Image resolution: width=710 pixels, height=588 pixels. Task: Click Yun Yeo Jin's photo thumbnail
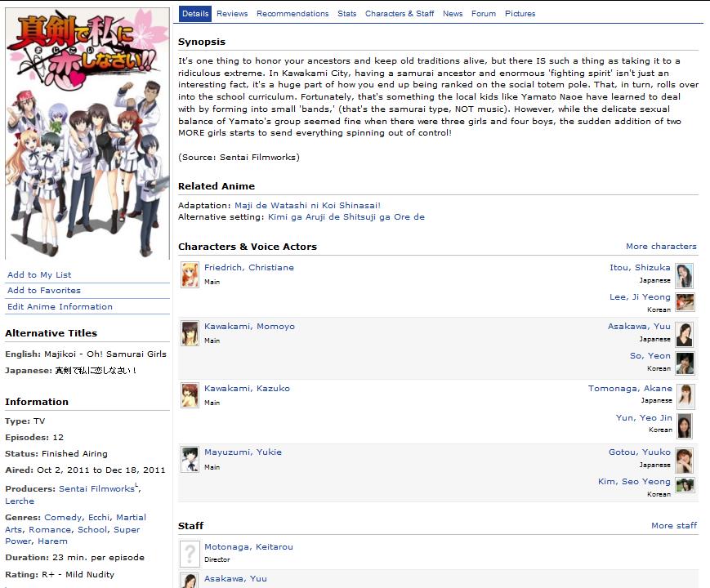[685, 426]
